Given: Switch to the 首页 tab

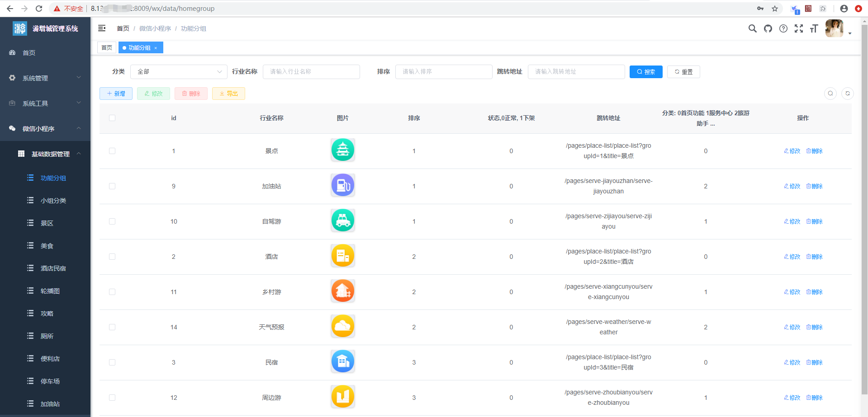Looking at the screenshot, I should (x=106, y=47).
